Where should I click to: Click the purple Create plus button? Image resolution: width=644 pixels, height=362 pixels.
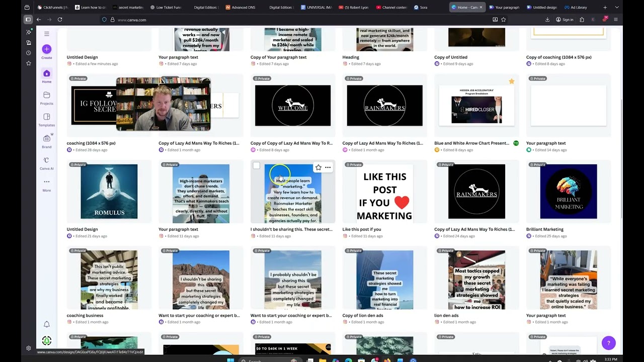point(46,49)
